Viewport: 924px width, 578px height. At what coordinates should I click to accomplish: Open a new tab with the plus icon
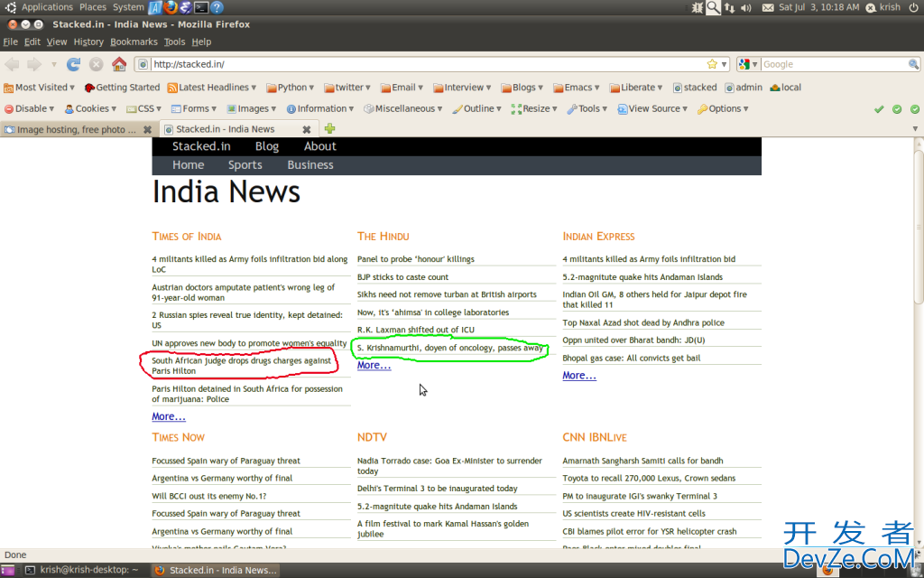[x=330, y=128]
